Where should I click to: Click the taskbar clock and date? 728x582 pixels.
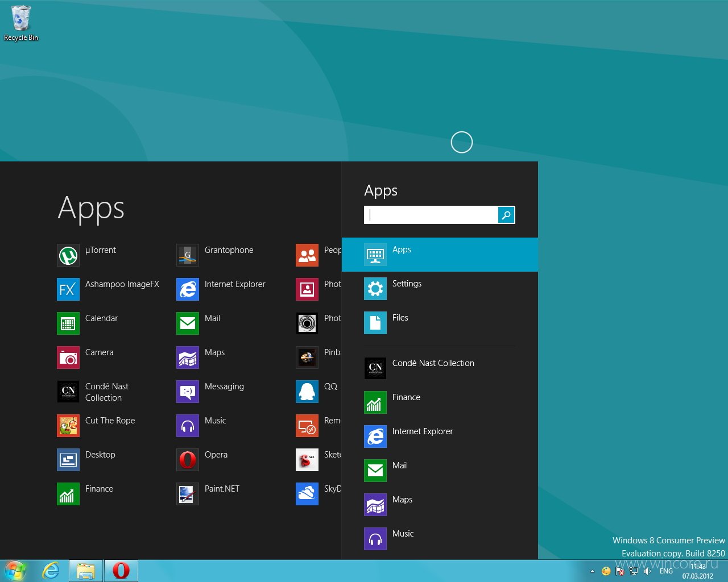point(698,571)
